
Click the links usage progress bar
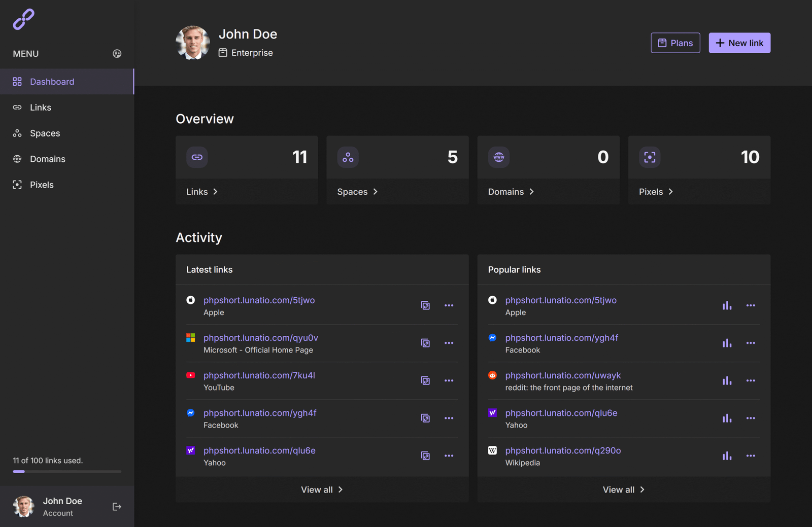[67, 471]
